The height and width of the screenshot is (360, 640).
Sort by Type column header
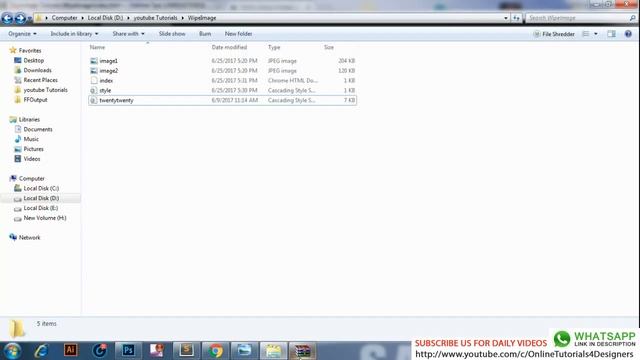pyautogui.click(x=274, y=47)
